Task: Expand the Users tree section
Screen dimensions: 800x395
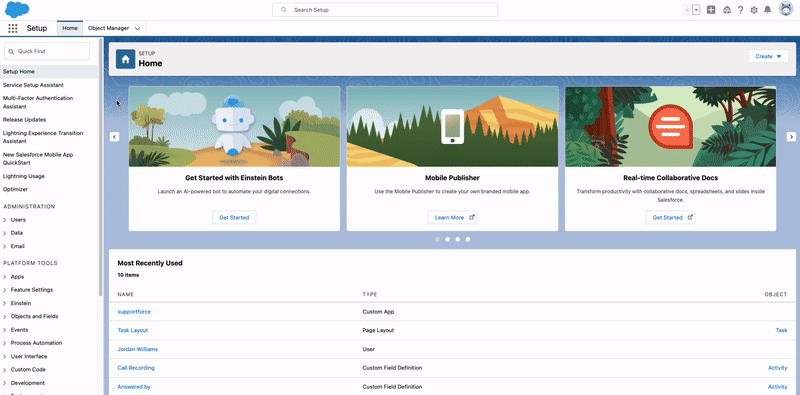Action: pos(5,220)
